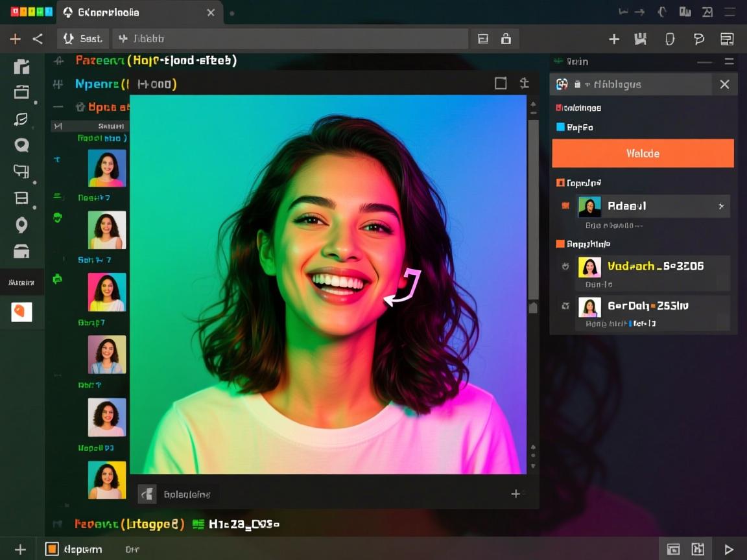Select the first portrait thumbnail in left list

107,169
